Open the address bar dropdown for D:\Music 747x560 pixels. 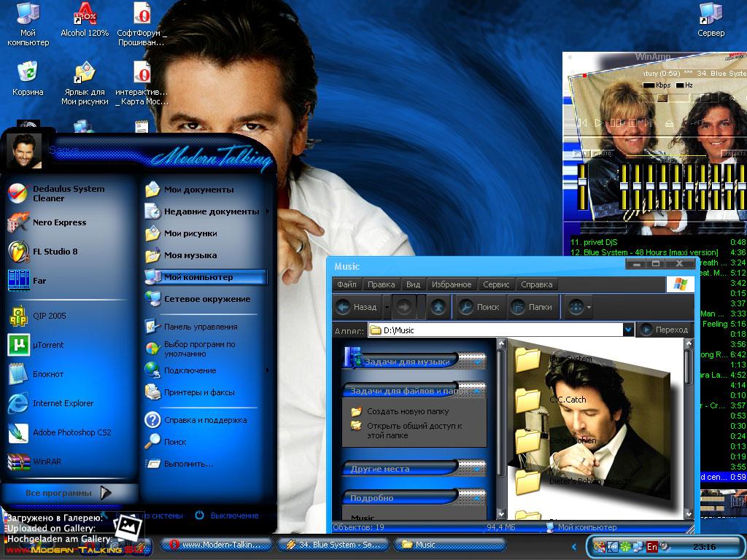click(628, 330)
